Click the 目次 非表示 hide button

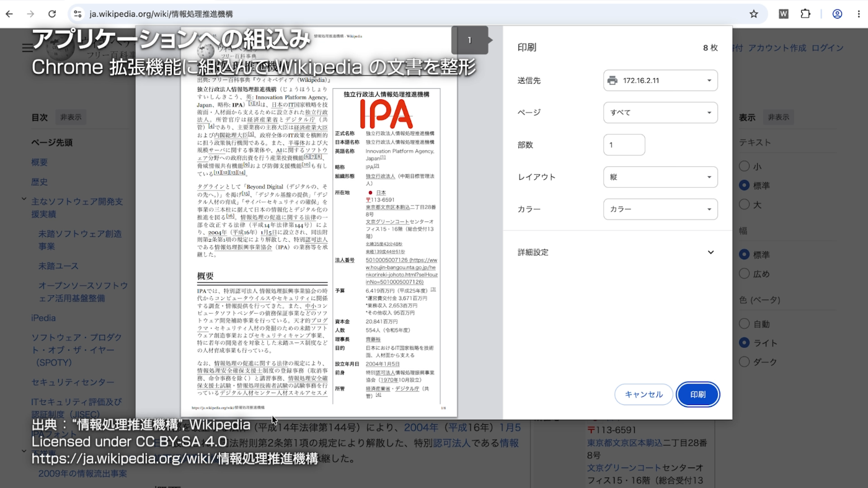[71, 117]
